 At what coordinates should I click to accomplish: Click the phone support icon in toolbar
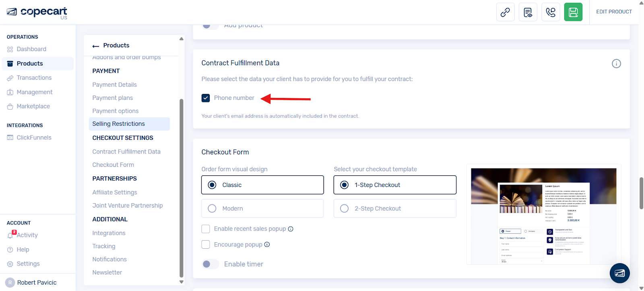click(551, 12)
